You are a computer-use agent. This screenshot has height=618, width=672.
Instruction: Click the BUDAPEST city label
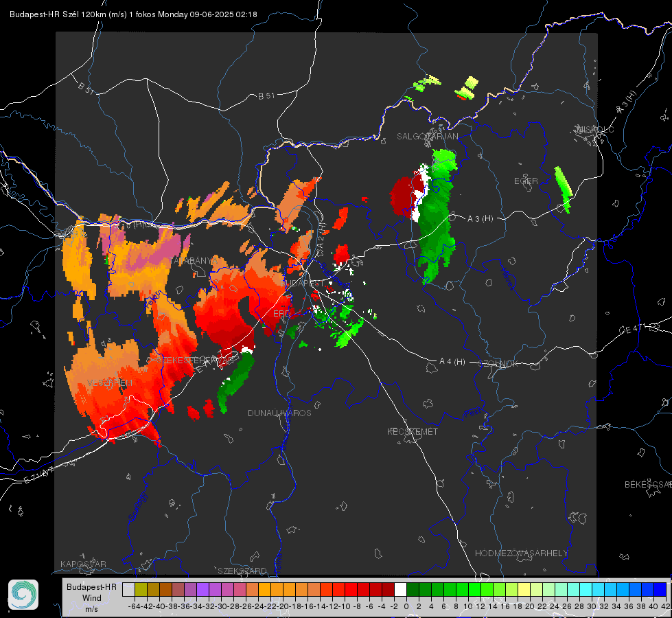tap(303, 283)
